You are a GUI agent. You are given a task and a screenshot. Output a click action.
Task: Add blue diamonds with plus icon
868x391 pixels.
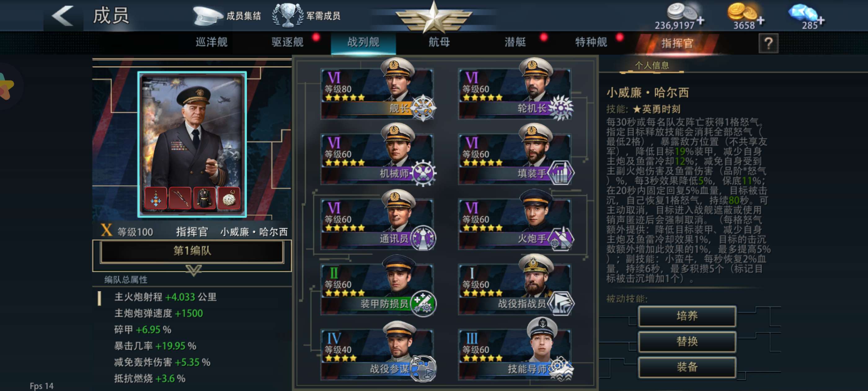click(x=821, y=20)
